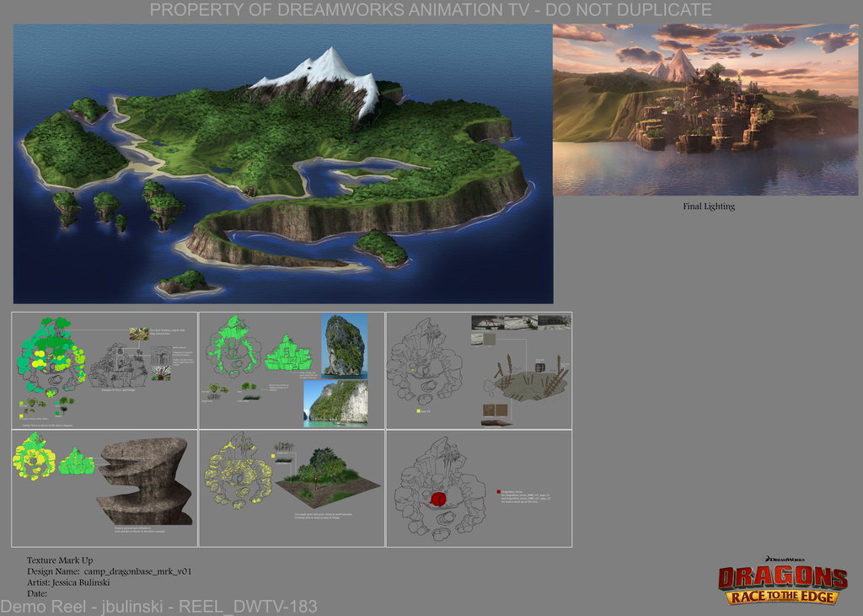Click the line drawing example of trees and foliage

(x=119, y=364)
